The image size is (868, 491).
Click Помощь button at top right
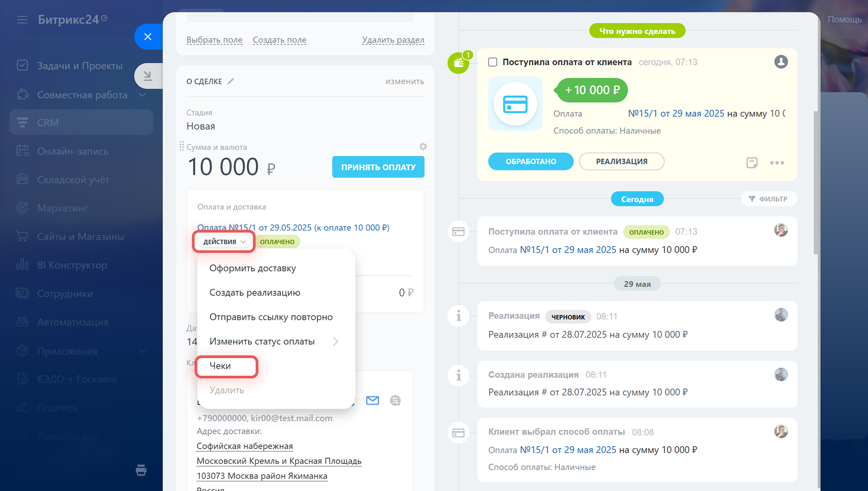844,19
